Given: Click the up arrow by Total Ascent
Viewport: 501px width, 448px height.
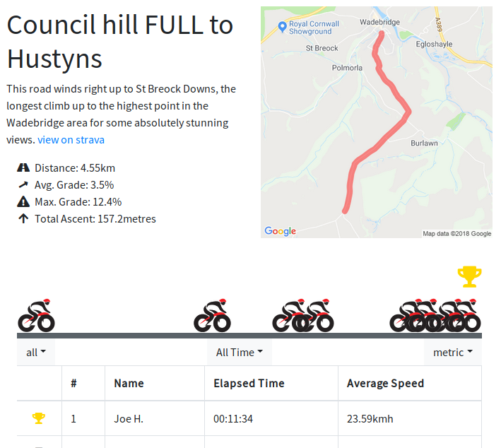Looking at the screenshot, I should [23, 219].
